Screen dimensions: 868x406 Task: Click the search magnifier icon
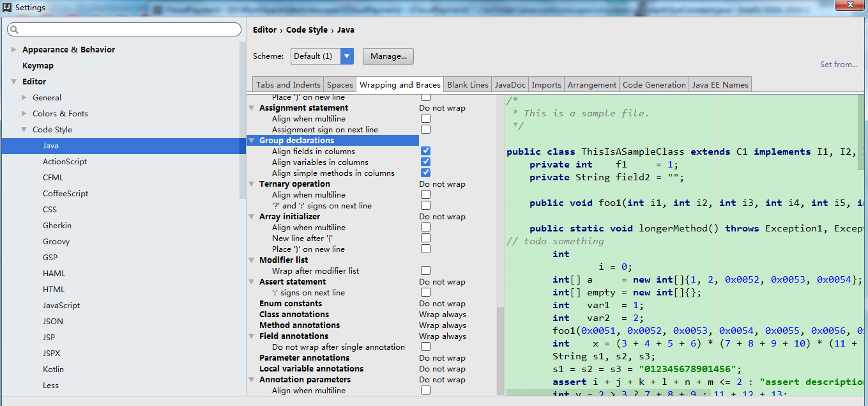tap(14, 30)
